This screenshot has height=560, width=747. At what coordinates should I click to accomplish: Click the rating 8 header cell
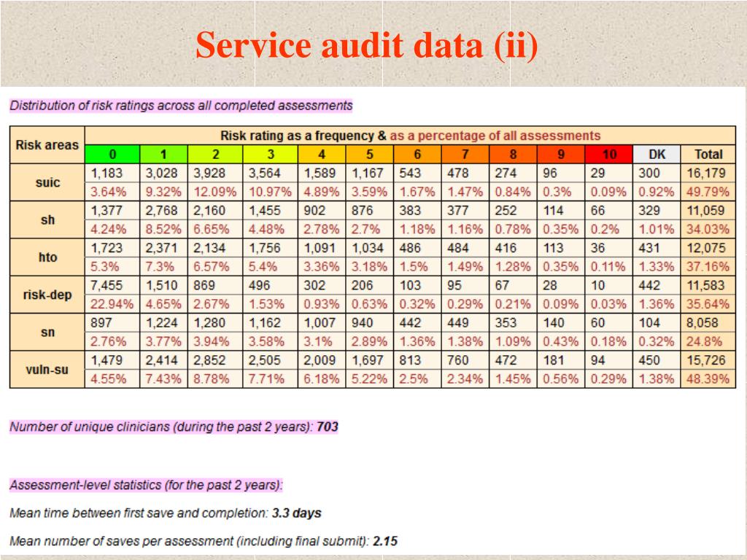[x=513, y=155]
